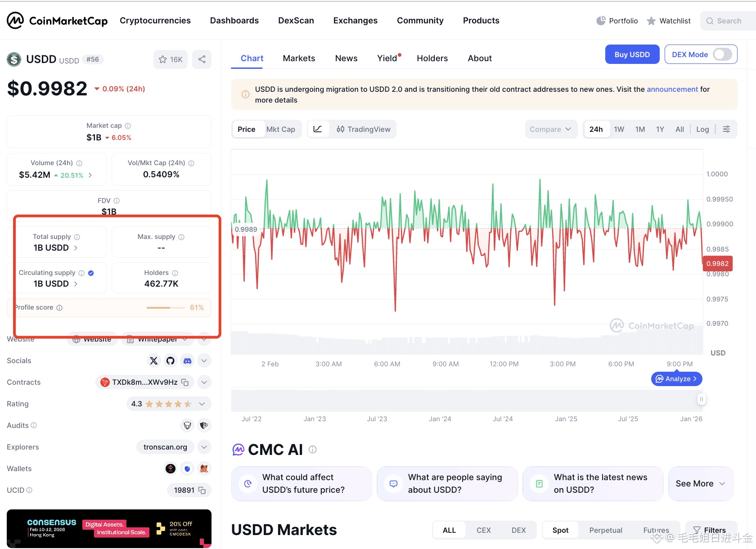Open the Markets tab
Screen dimensions: 756x549
(x=299, y=58)
